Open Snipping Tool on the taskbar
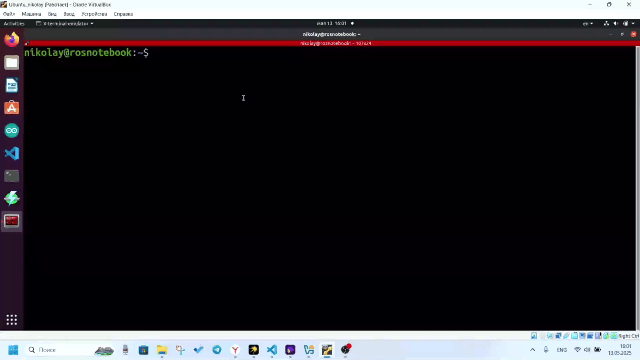Viewport: 640px width, 360px height. tap(180, 350)
